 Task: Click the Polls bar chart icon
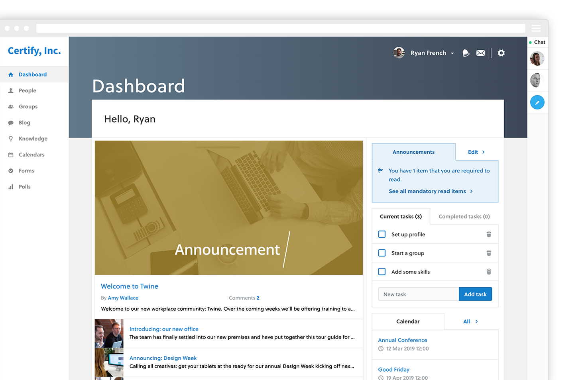pos(11,186)
